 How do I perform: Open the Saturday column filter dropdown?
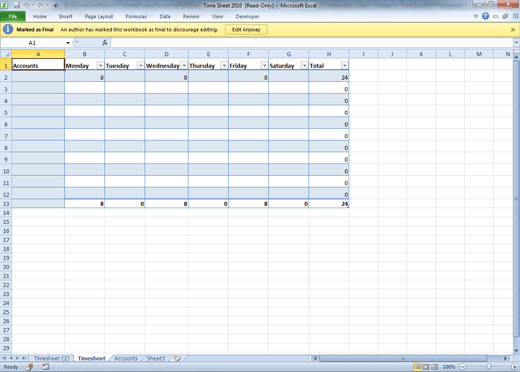click(304, 65)
